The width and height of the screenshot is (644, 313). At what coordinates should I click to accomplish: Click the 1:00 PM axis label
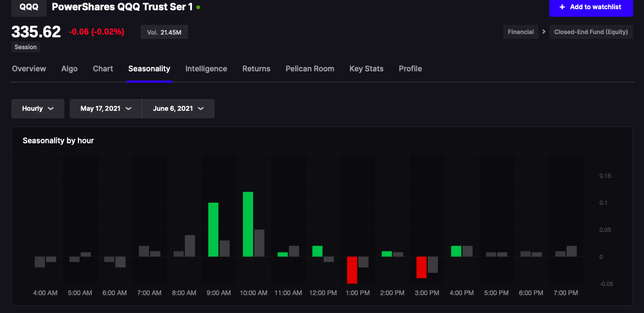tap(358, 293)
